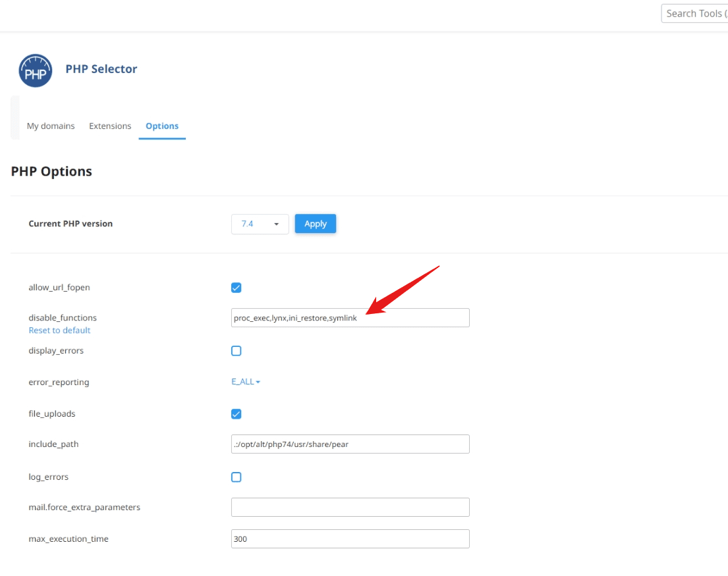Image resolution: width=728 pixels, height=576 pixels.
Task: Disable the allow_url_fopen checkbox
Action: pos(236,287)
